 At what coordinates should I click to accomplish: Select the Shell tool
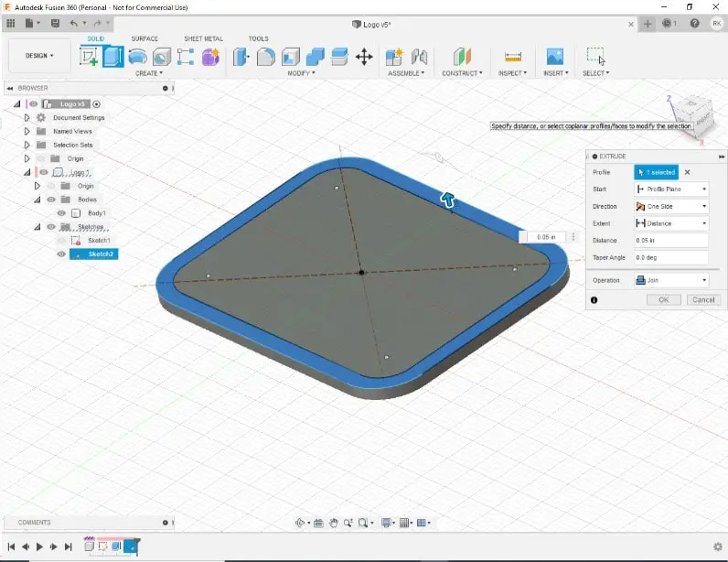click(x=291, y=57)
